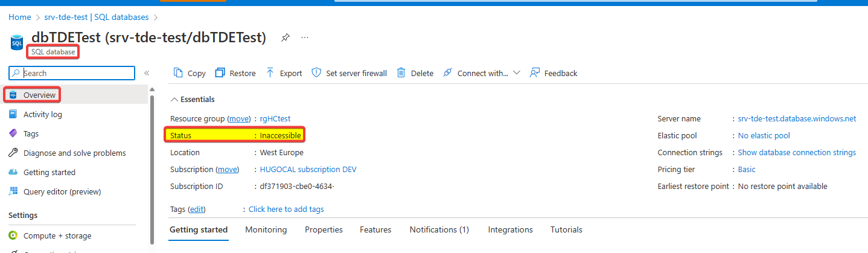Open Activity log page
Viewport: 868px width, 253px height.
43,114
